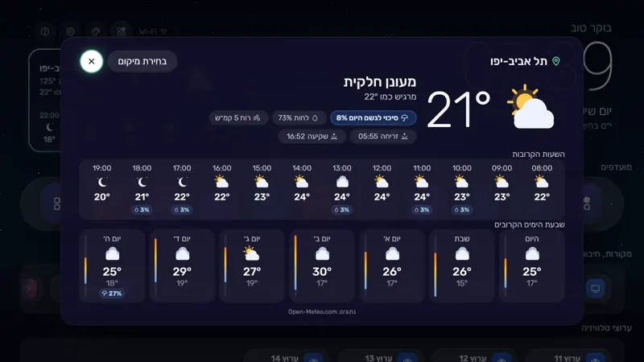Select the 11:00 hourly weather icon
The image size is (644, 362).
pyautogui.click(x=421, y=182)
